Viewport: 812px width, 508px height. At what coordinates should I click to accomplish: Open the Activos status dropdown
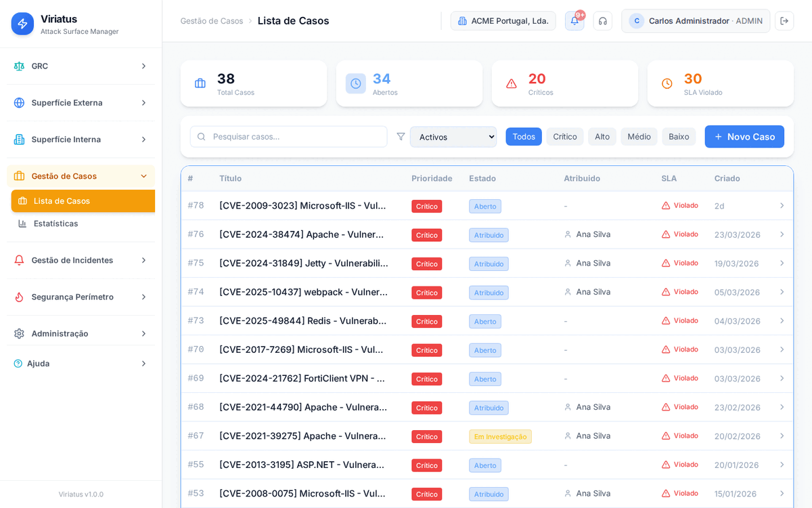(x=453, y=137)
